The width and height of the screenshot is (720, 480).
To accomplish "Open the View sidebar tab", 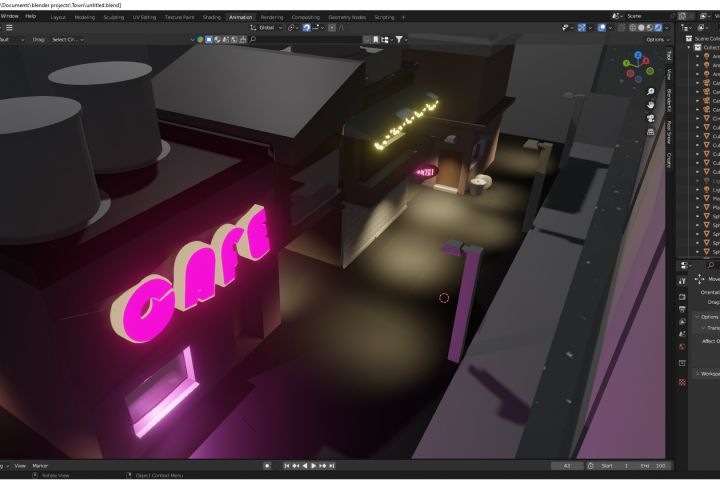I will (x=669, y=74).
